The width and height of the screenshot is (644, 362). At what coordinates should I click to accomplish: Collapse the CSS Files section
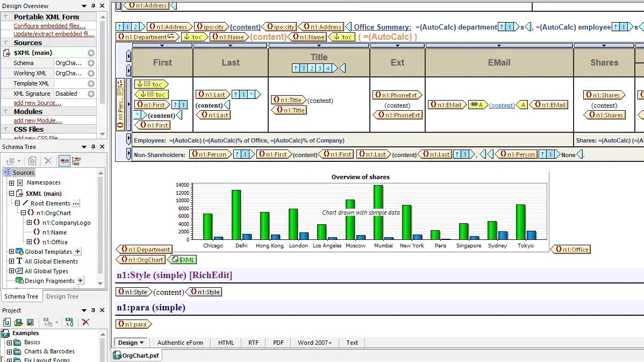tap(6, 130)
